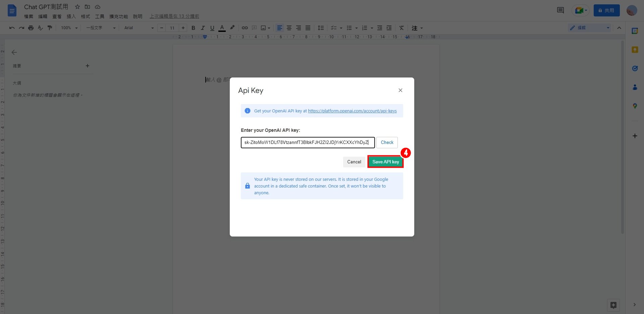This screenshot has height=314, width=644.
Task: Open the 格式 menu
Action: [x=85, y=16]
